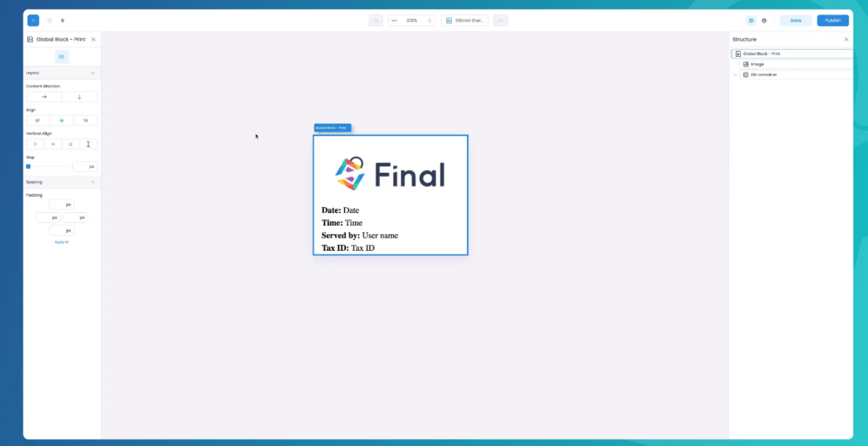The image size is (868, 446).
Task: Click the Global Block - Print canvas label tag
Action: 332,128
